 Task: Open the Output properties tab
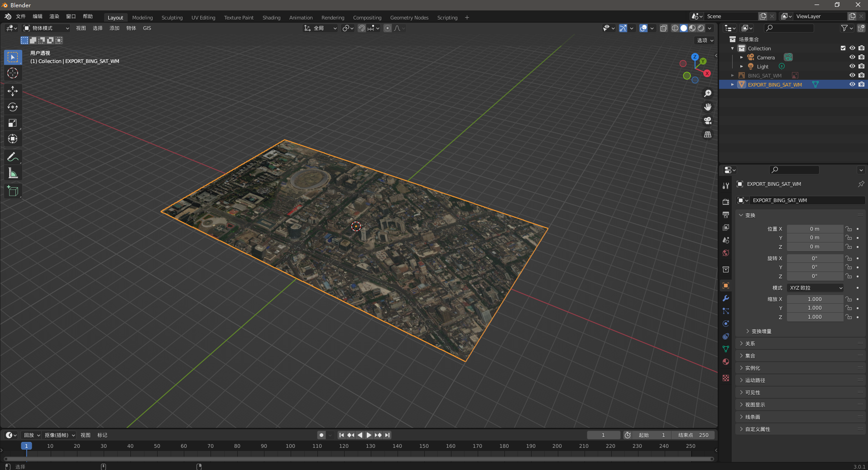click(726, 214)
